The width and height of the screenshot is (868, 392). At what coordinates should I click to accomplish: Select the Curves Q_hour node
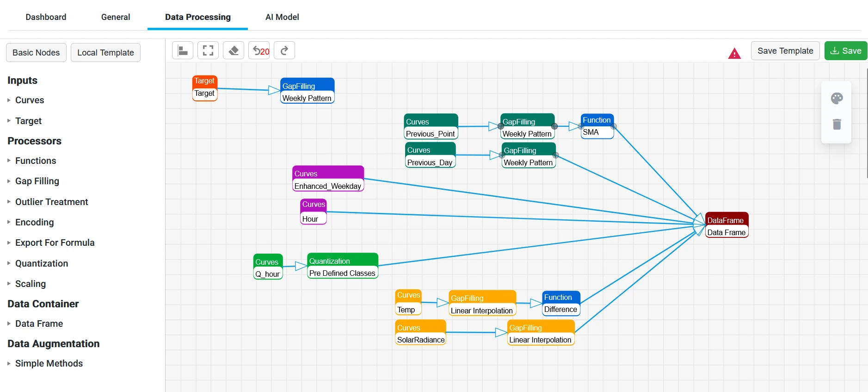tap(268, 267)
